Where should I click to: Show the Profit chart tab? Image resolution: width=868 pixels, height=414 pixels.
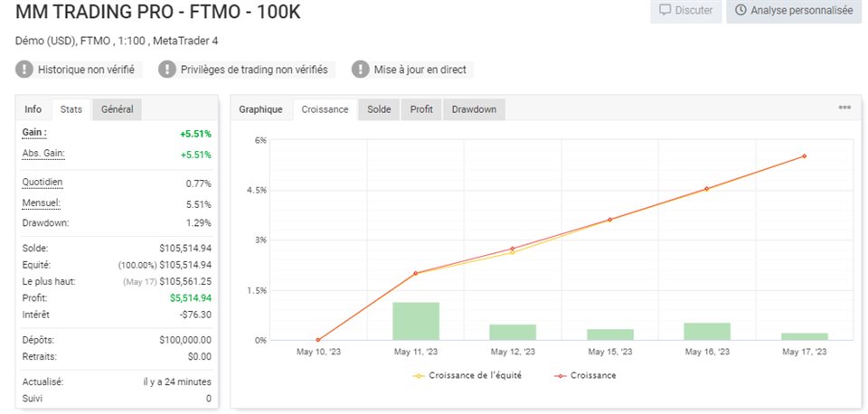(421, 109)
